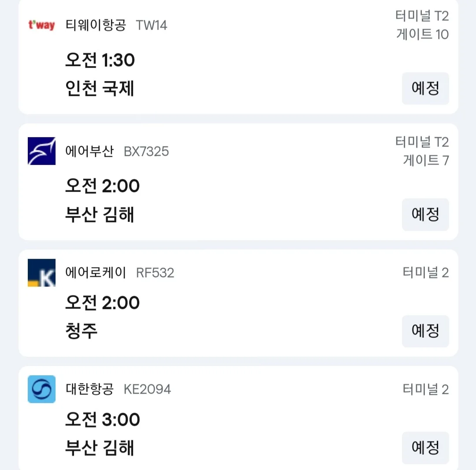Tap 터미널 2 on the Aero K card
Screen dimensions: 476x470
426,272
